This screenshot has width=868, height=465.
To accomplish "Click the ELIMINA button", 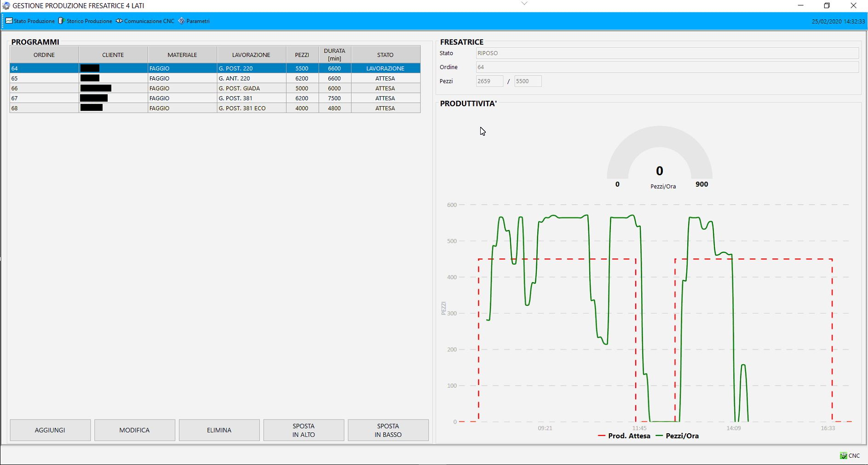I will [219, 430].
